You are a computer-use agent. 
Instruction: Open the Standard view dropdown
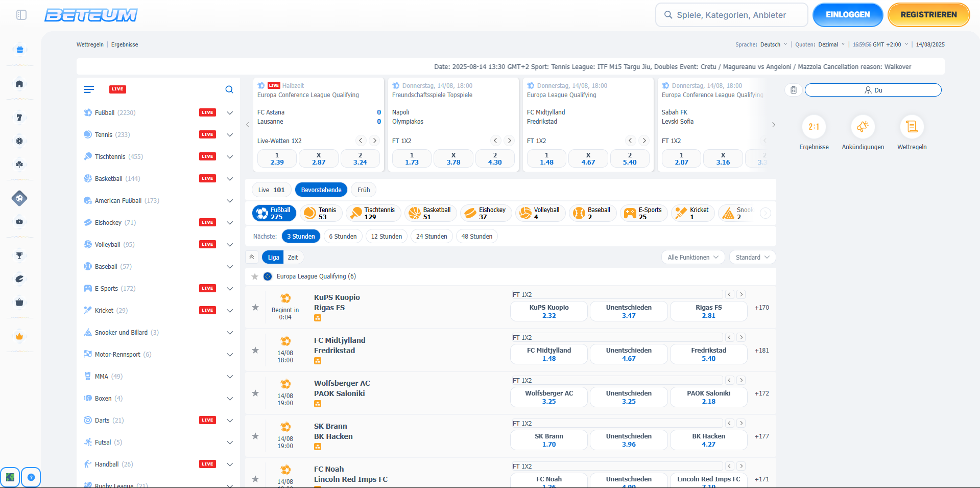[752, 258]
